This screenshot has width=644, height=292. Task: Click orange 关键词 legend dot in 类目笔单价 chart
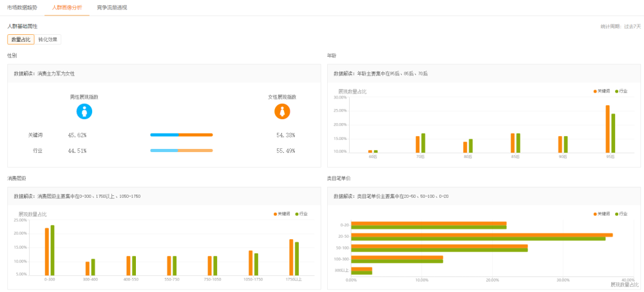click(x=595, y=213)
